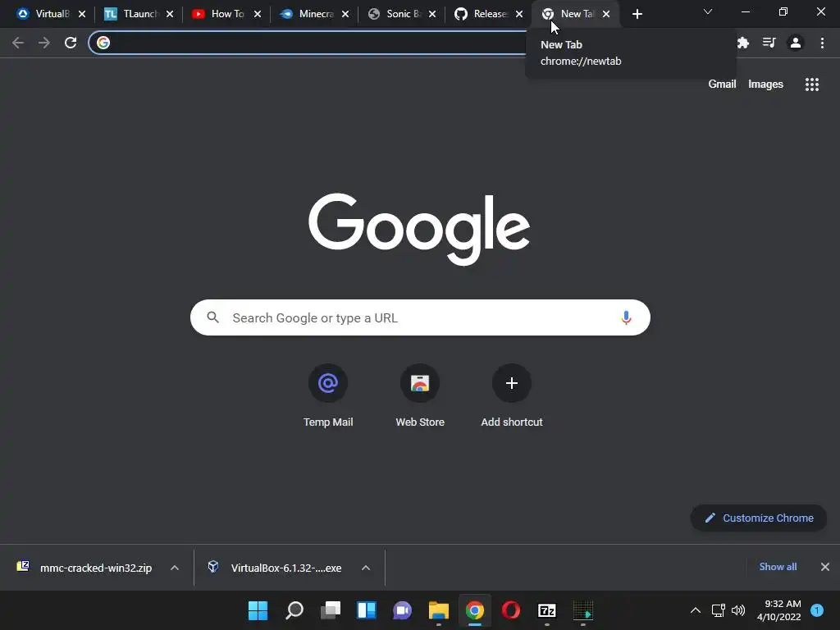Open the volume tray icon
This screenshot has height=630, width=840.
[x=738, y=610]
